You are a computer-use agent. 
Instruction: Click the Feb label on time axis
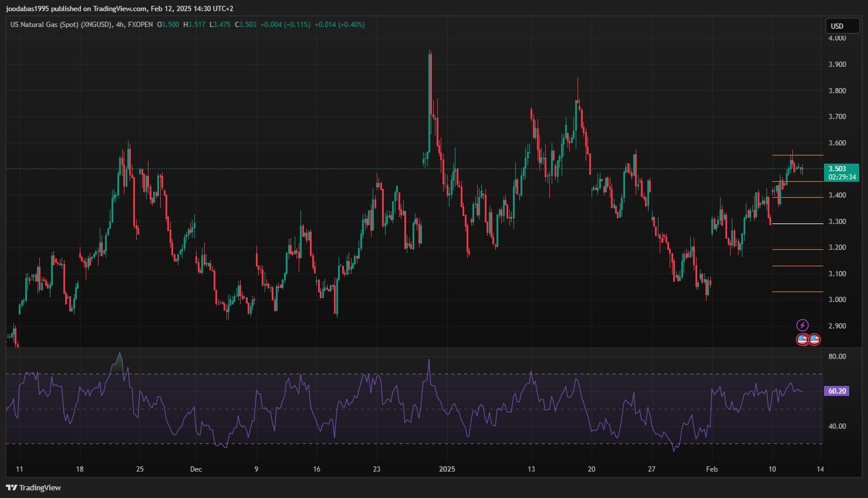712,469
